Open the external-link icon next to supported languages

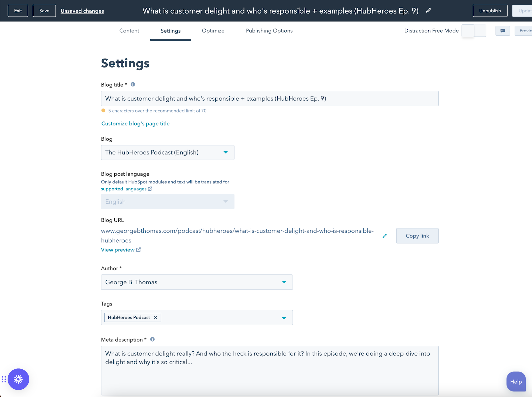[150, 189]
